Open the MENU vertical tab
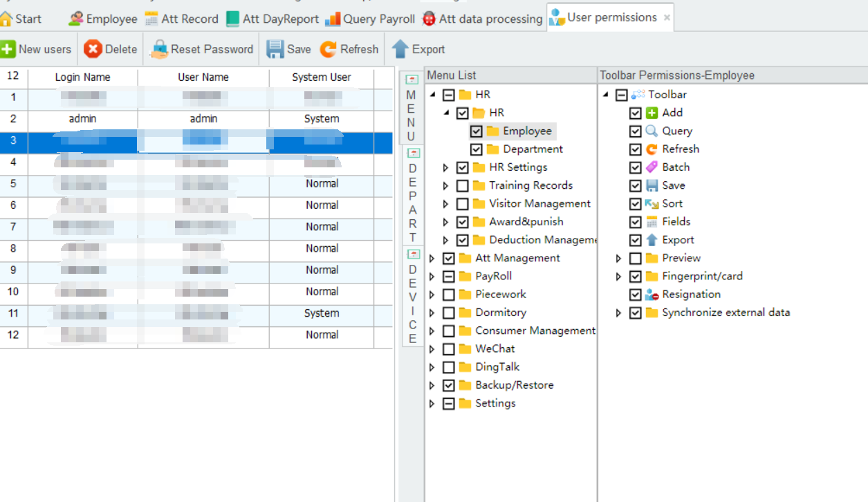868x502 pixels. point(412,106)
